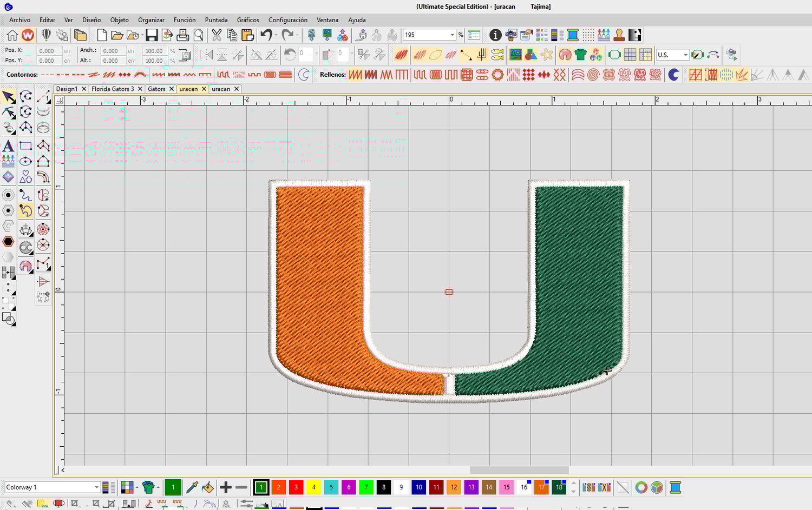Viewport: 812px width, 510px height.
Task: Click the Pos. X input field
Action: point(49,51)
